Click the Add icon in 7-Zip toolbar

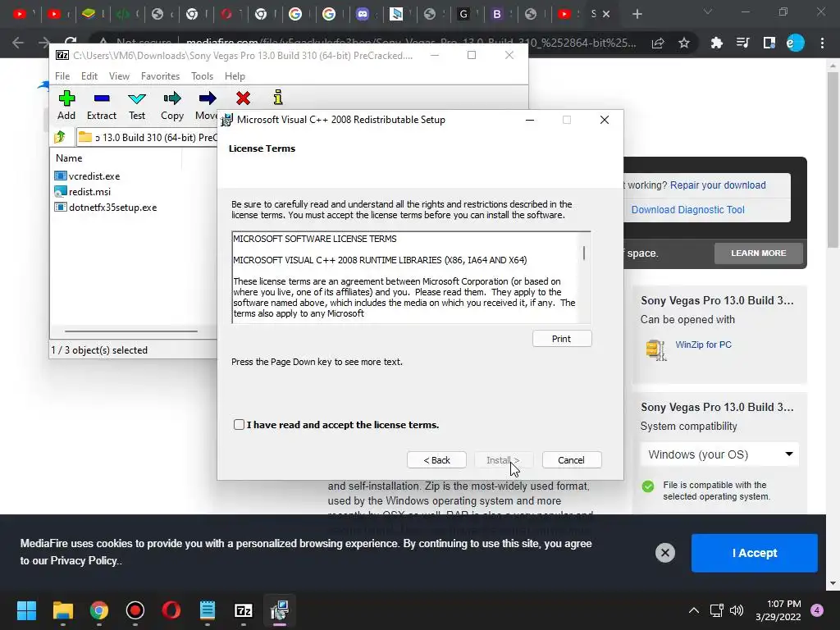66,98
